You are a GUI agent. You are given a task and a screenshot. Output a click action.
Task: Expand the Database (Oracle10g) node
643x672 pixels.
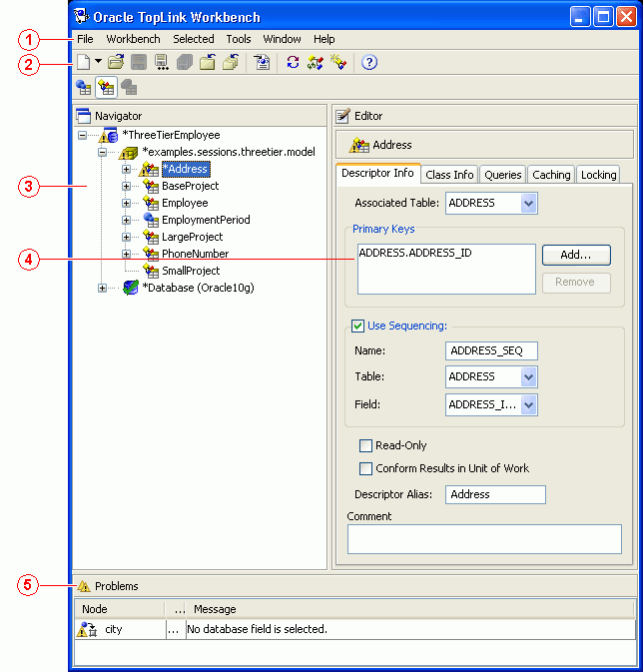coord(102,288)
